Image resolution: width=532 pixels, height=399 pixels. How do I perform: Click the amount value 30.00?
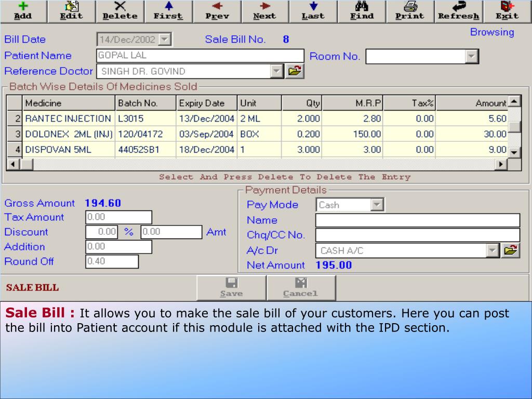click(472, 134)
